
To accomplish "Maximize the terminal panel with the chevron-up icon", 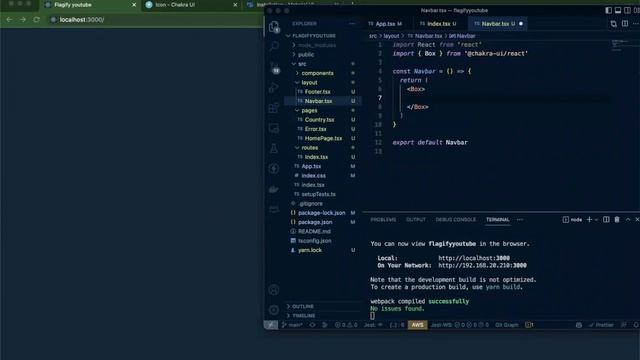I will point(628,220).
